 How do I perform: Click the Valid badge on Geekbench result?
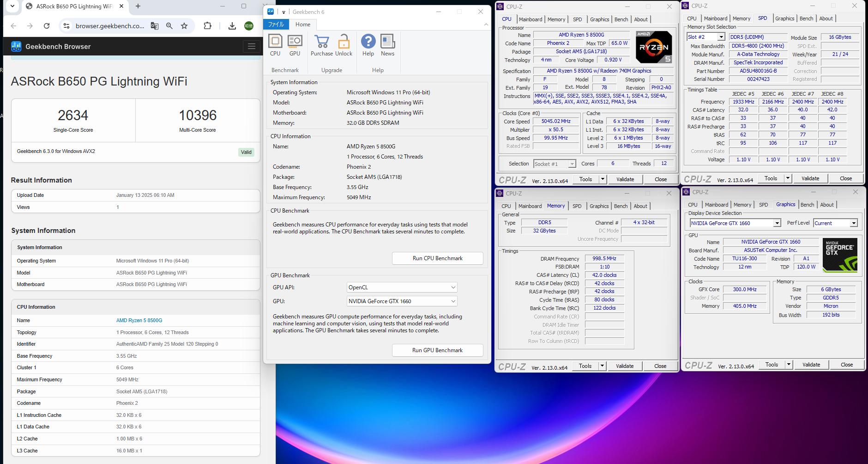coord(246,152)
